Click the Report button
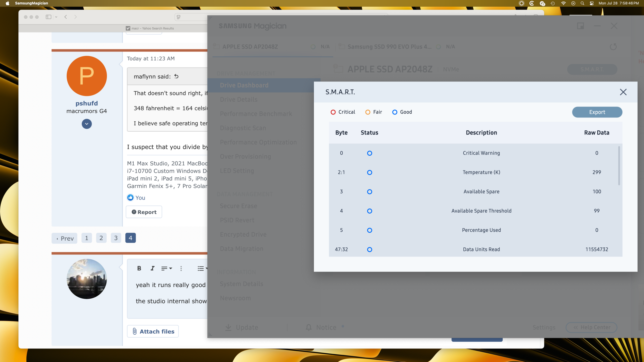Screen dimensions: 644x362 (x=144, y=212)
